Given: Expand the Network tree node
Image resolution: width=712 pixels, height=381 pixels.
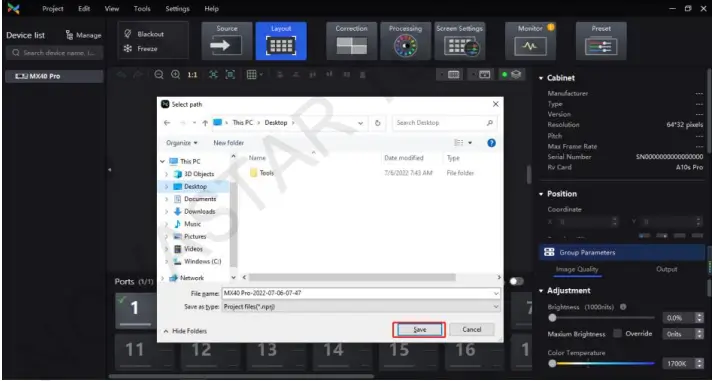Looking at the screenshot, I should pyautogui.click(x=163, y=278).
